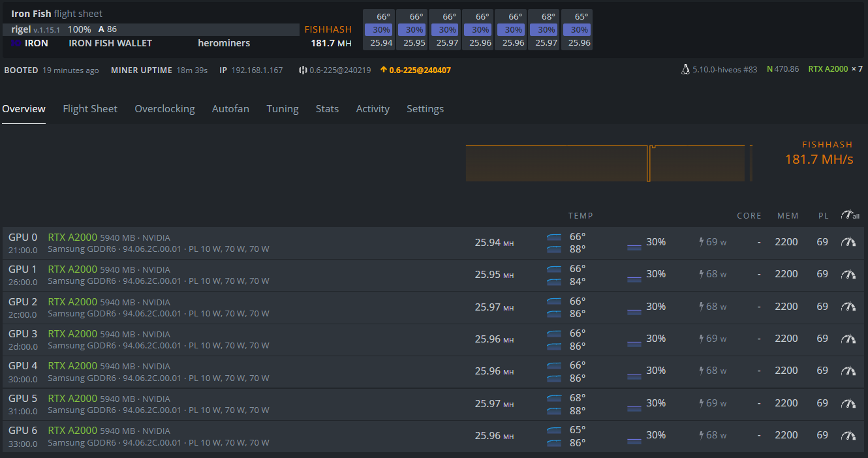Screen dimensions: 868x458
Task: Click the available update 0.6-225@240407
Action: coord(420,70)
